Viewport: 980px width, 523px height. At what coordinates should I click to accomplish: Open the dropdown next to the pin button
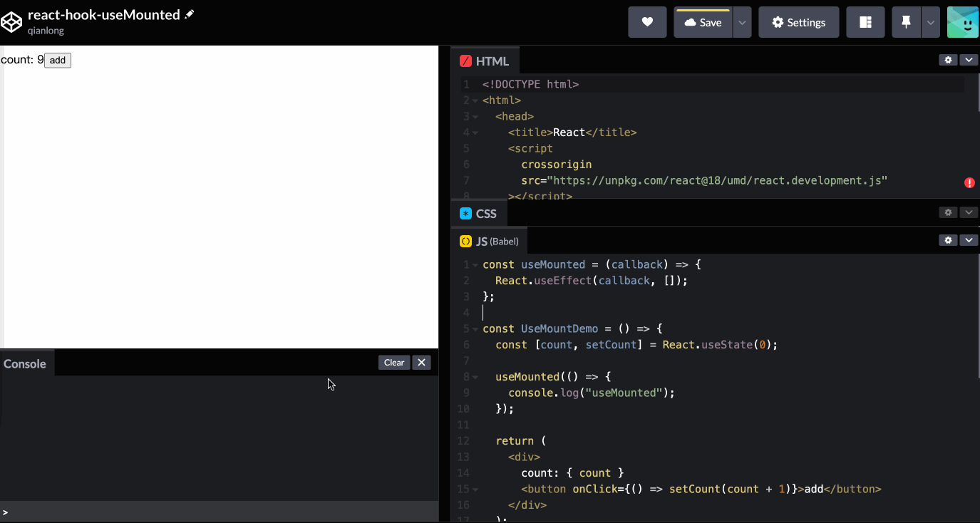[x=930, y=22]
